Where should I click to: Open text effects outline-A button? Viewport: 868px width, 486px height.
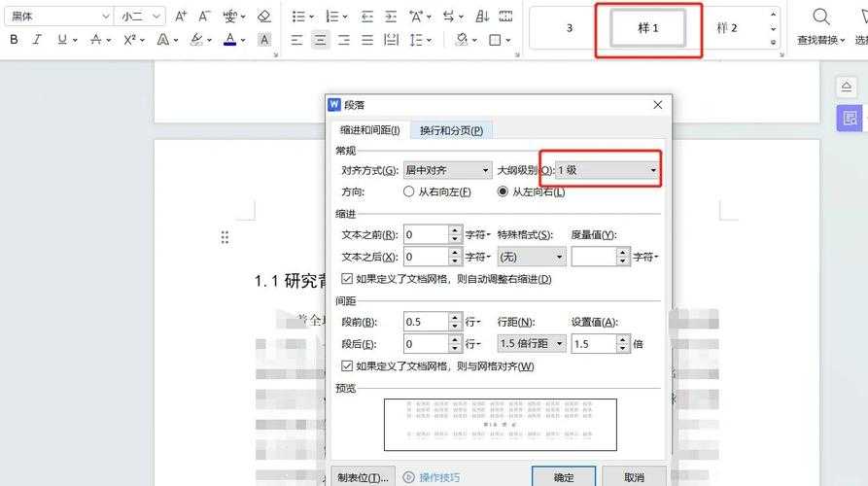[x=163, y=39]
